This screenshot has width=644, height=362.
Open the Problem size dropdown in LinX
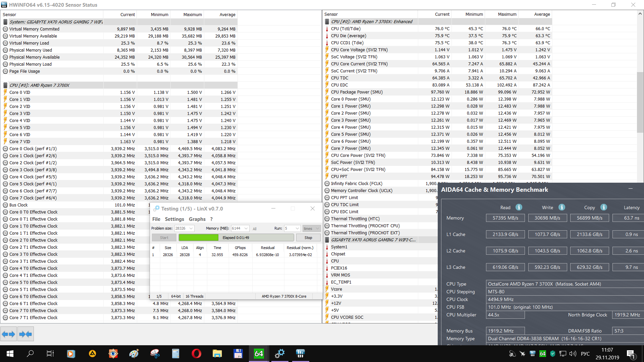(191, 229)
